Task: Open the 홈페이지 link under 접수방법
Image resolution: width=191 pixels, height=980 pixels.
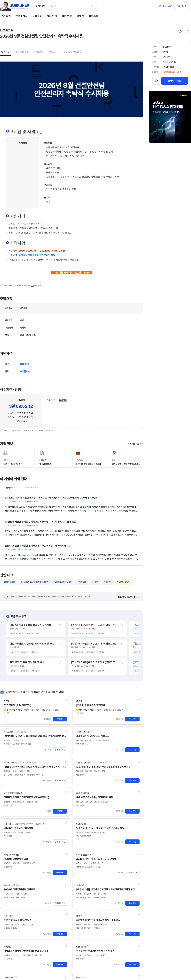Action: [63, 400]
